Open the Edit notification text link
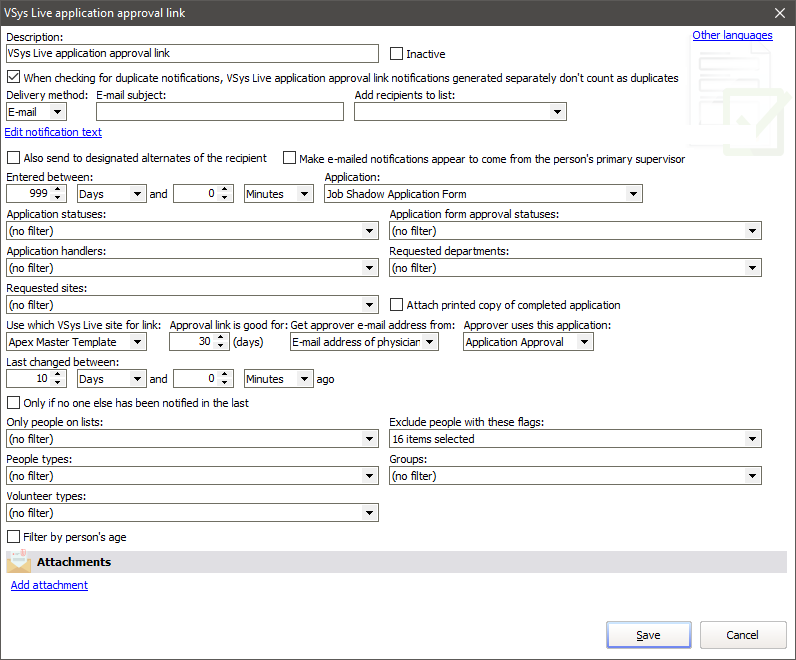The height and width of the screenshot is (660, 796). click(x=53, y=132)
